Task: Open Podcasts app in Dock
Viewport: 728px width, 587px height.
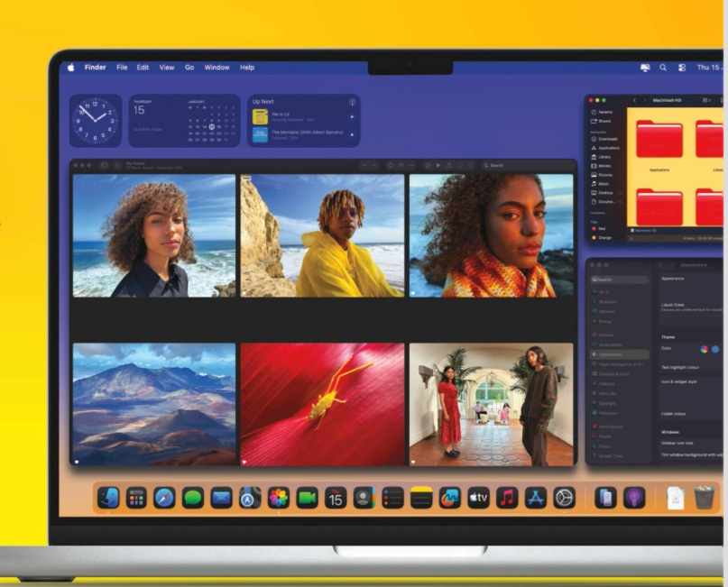Action: [x=634, y=498]
